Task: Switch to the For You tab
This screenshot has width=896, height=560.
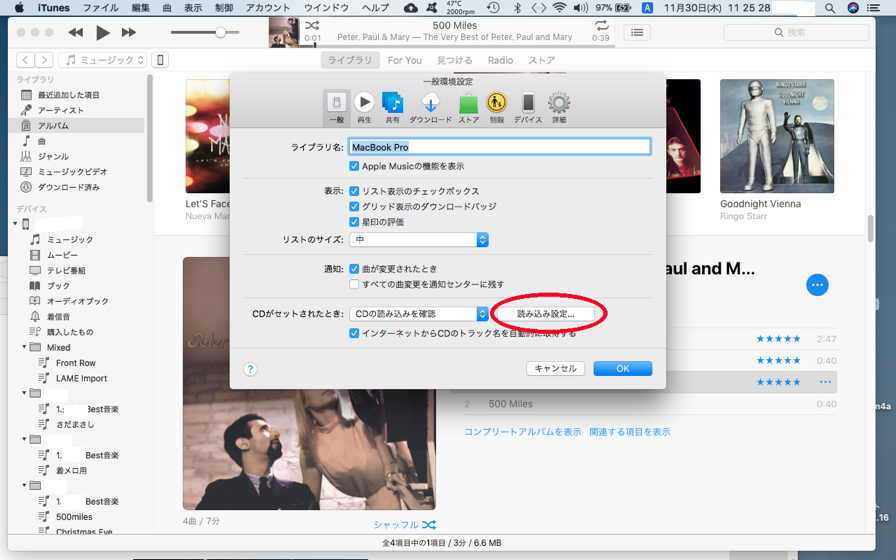Action: point(405,60)
